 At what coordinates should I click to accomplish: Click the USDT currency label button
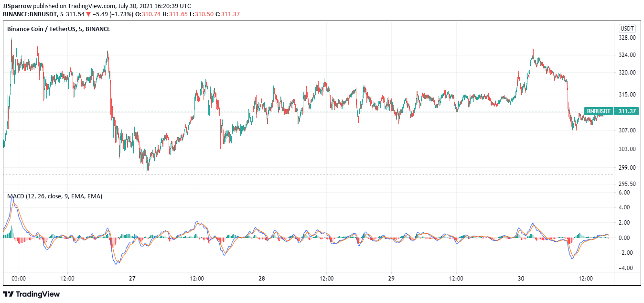coord(627,28)
